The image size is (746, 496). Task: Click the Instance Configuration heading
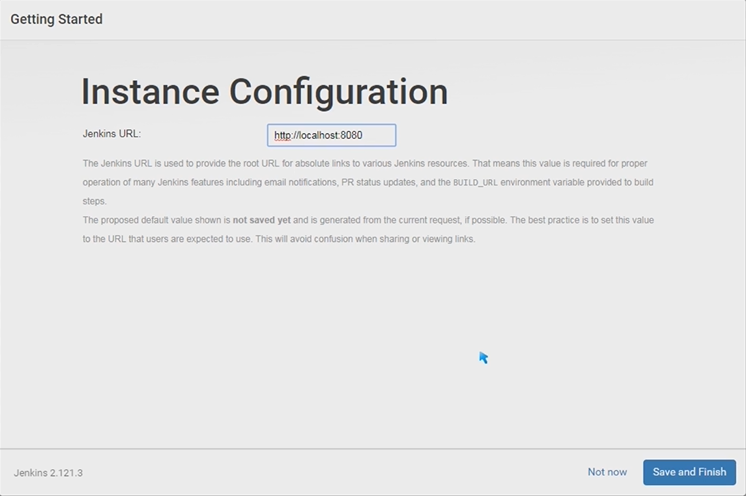coord(265,92)
